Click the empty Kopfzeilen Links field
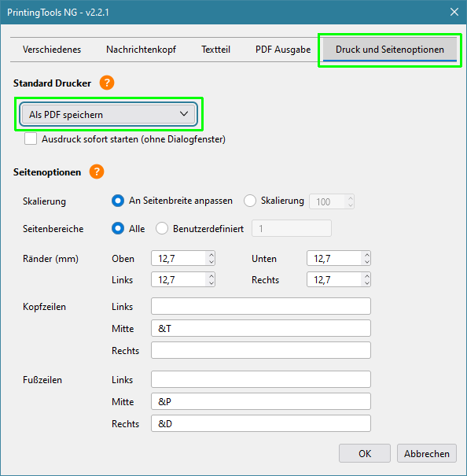Image resolution: width=467 pixels, height=476 pixels. pyautogui.click(x=261, y=306)
